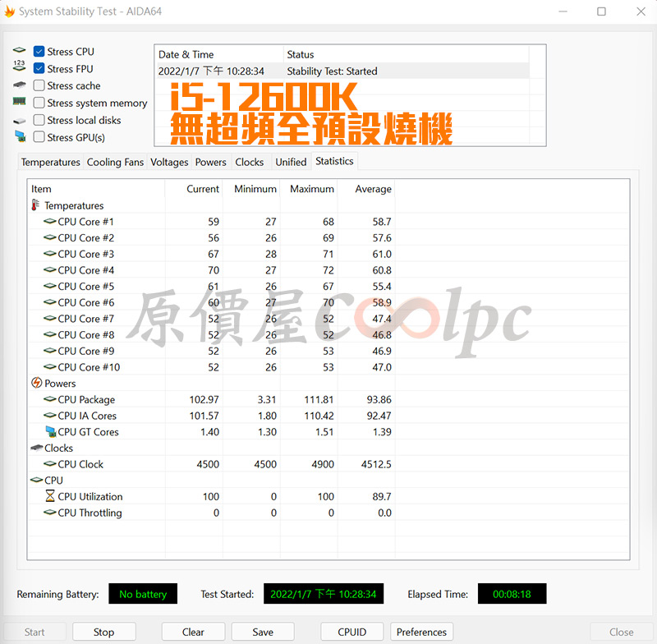Click the memory module icon beside Stress system memory
This screenshot has width=657, height=644.
pos(19,102)
